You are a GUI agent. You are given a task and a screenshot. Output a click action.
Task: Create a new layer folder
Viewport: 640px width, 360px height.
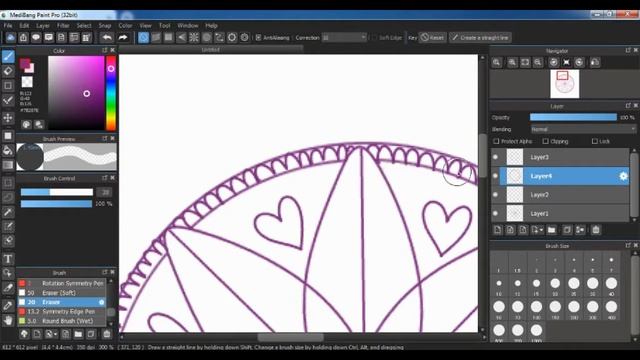coord(551,230)
